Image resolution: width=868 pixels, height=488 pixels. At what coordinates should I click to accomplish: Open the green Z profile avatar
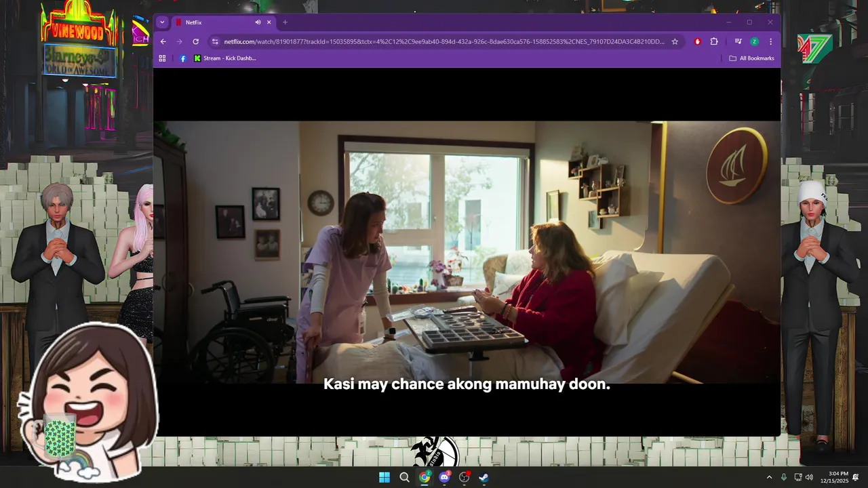[754, 41]
